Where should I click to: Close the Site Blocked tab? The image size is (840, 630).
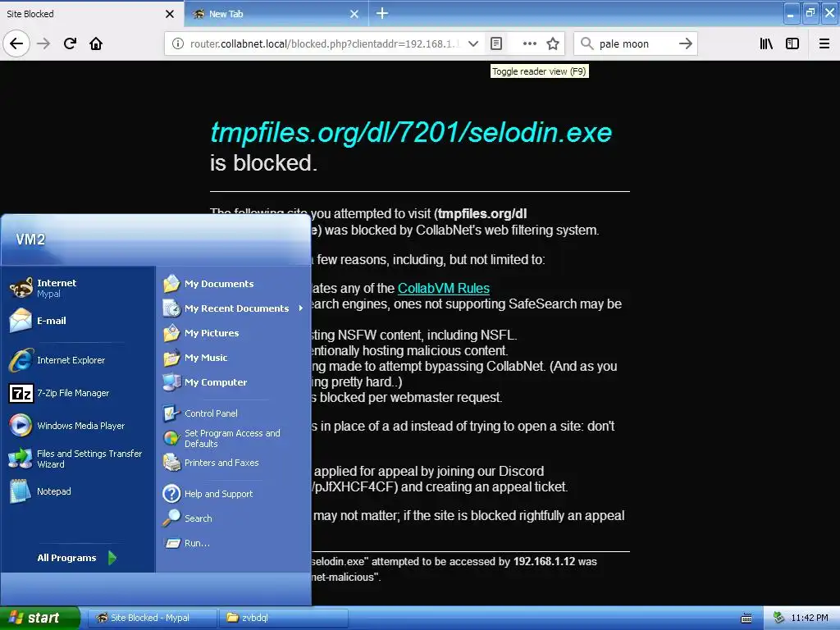coord(170,14)
